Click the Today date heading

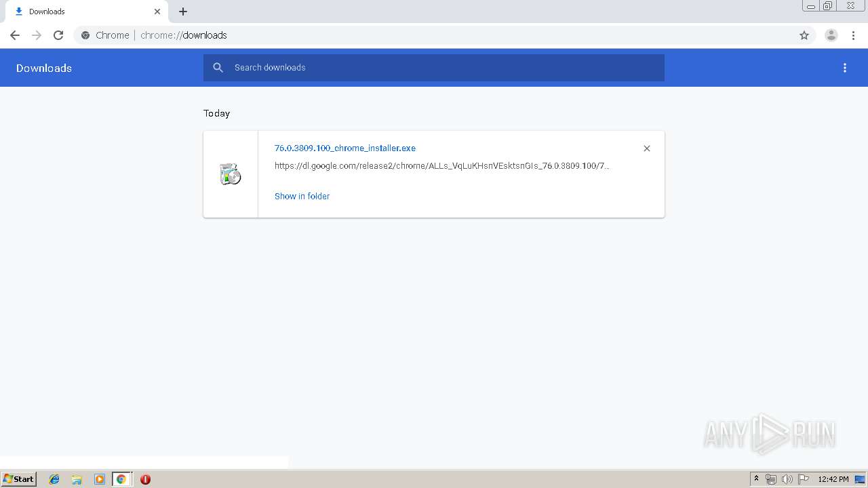(217, 113)
